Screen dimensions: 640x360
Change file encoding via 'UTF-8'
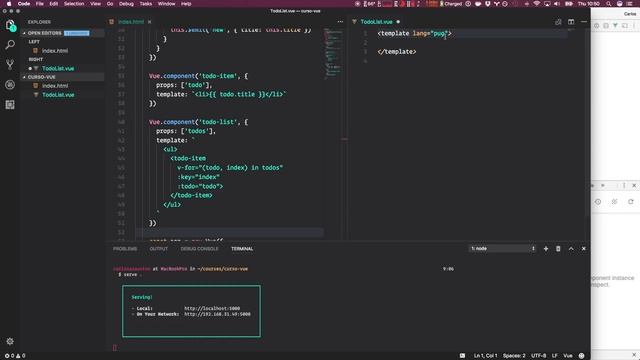[x=538, y=356]
